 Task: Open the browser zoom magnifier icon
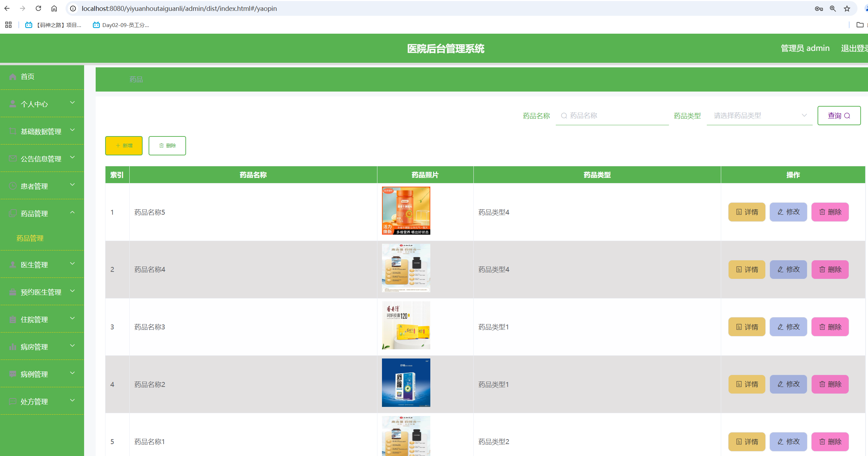point(833,8)
